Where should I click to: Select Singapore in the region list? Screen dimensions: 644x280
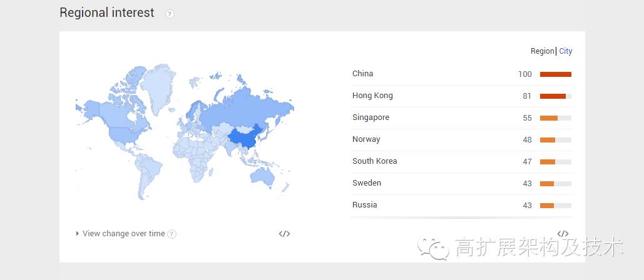(371, 117)
